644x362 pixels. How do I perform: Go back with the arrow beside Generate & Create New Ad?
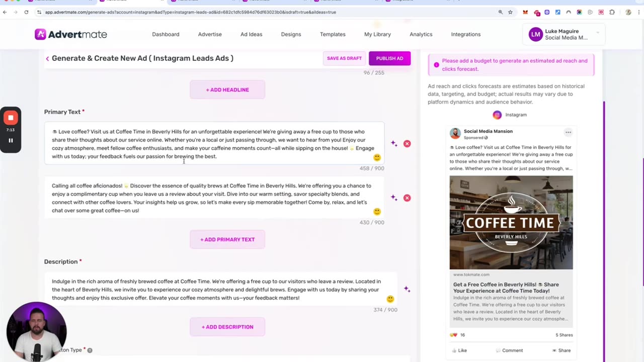47,59
